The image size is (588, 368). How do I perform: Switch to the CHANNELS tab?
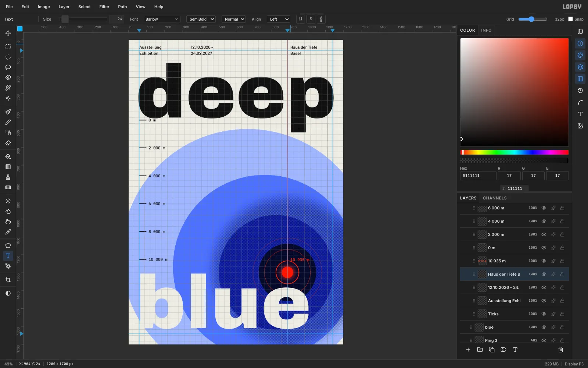point(495,198)
